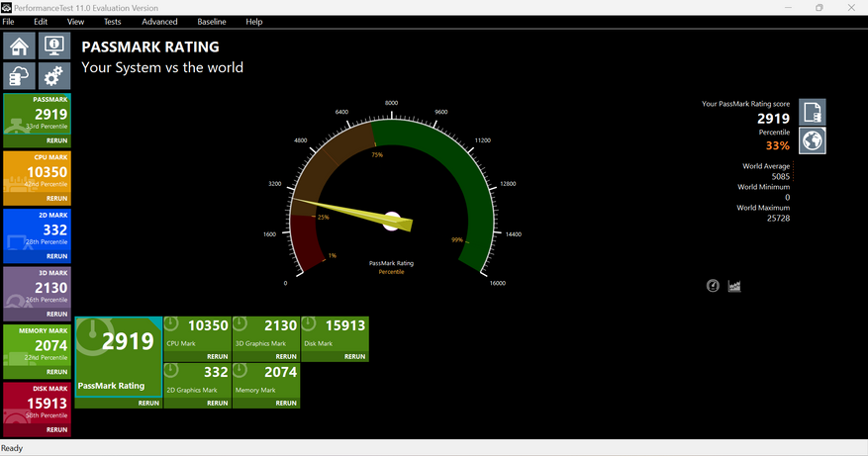Click the gauge icon on 2D Graphics Mark tile

(171, 370)
